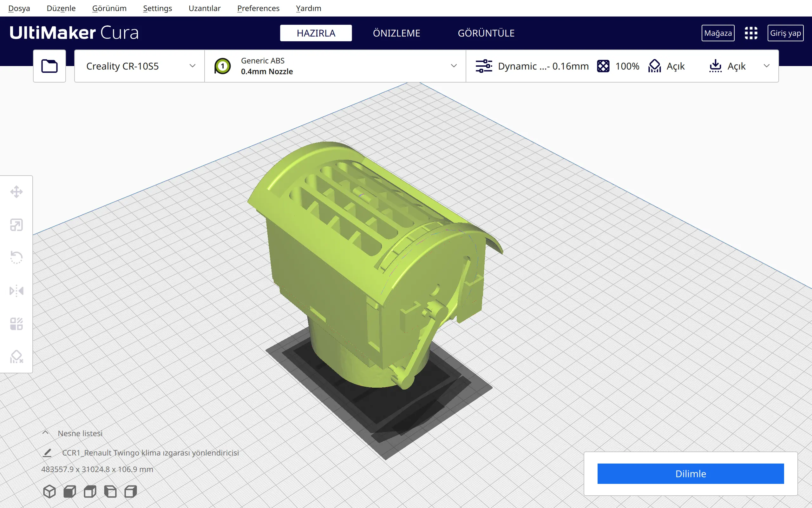Open the Settings menu
Image resolution: width=812 pixels, height=508 pixels.
[x=157, y=8]
